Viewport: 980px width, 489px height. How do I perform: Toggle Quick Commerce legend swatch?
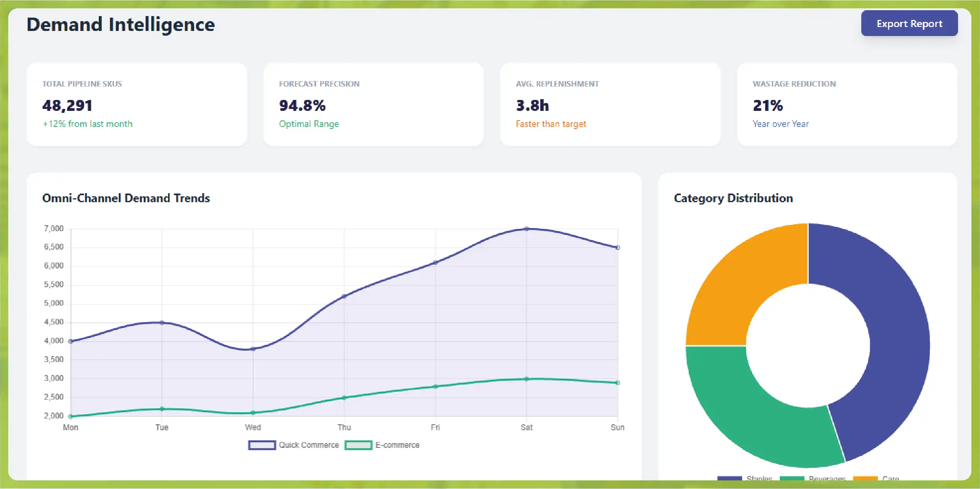[262, 445]
